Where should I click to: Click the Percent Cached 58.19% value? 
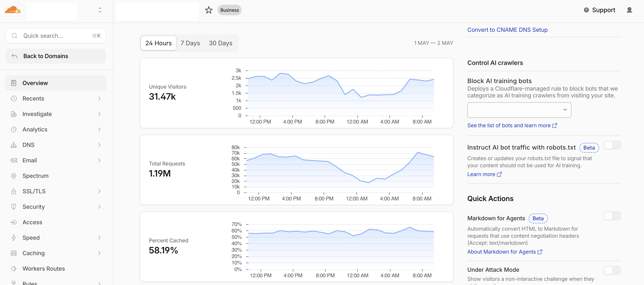click(163, 251)
